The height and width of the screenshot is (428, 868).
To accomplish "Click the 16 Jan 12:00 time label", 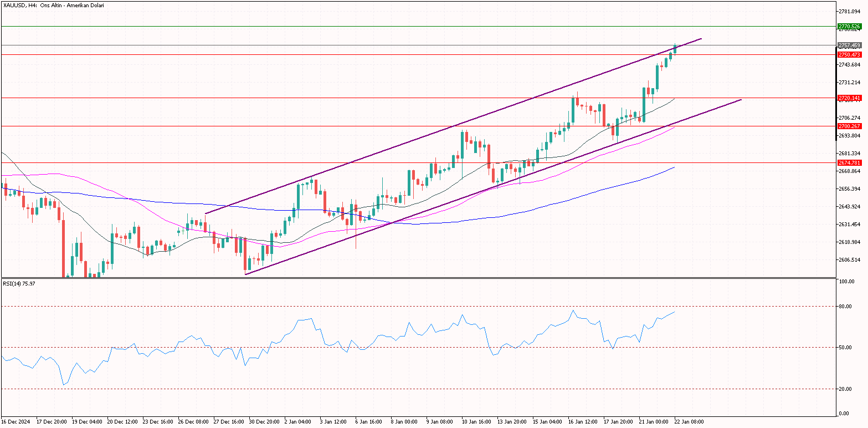I will [584, 421].
